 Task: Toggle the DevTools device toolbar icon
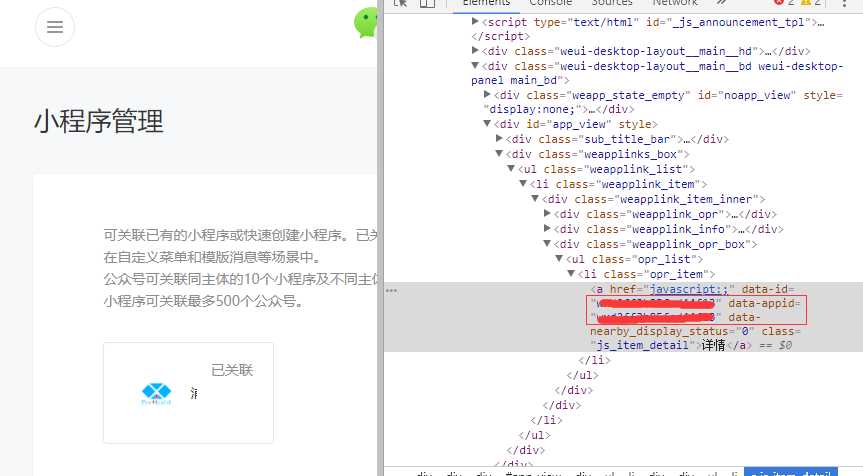[427, 3]
